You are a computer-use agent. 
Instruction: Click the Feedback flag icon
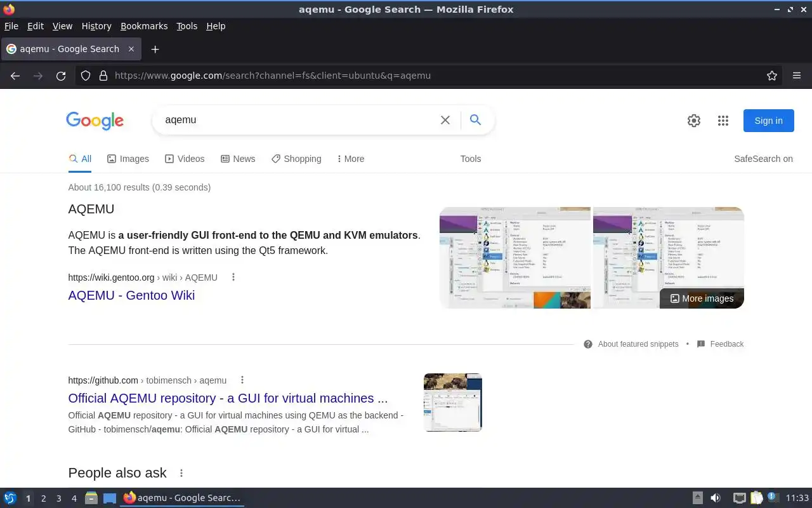point(701,344)
